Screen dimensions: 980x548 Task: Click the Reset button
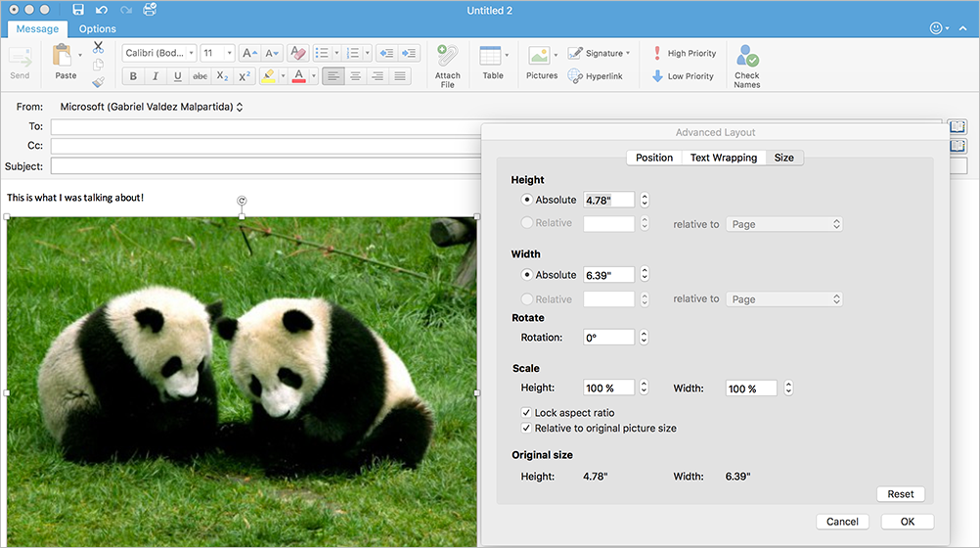900,494
